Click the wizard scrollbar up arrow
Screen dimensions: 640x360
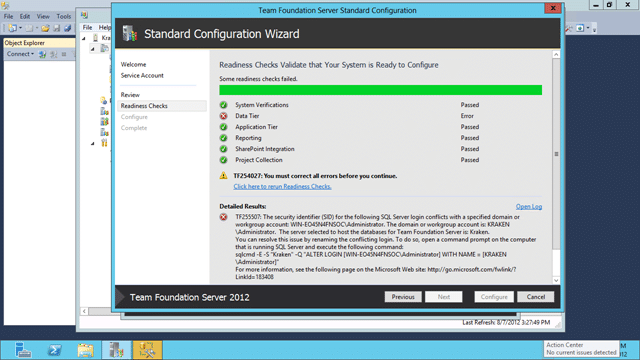(556, 54)
